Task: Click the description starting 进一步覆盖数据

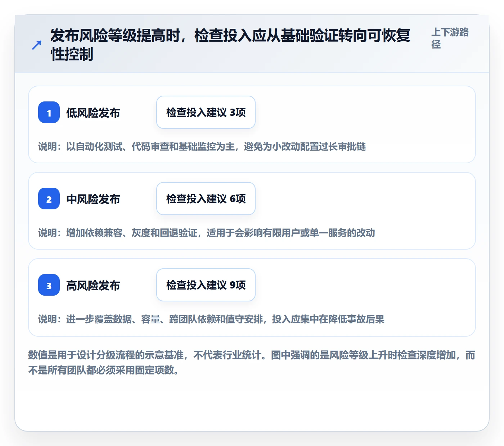Action: click(211, 319)
